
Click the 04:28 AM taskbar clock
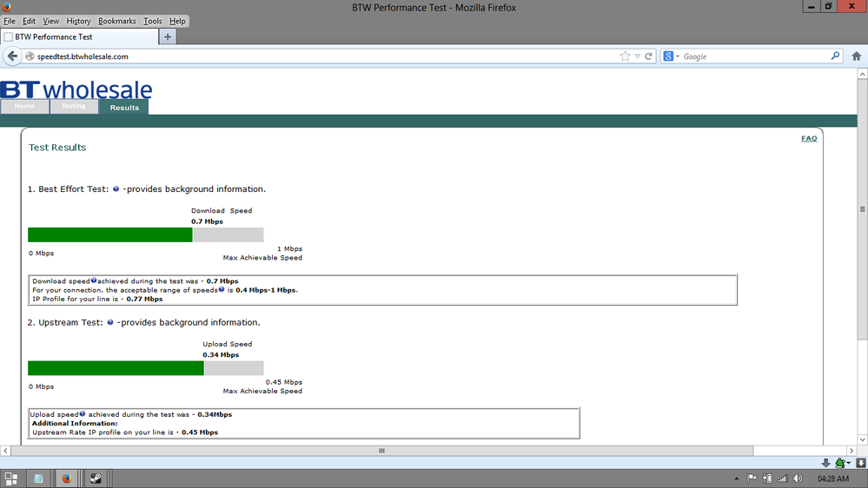point(833,478)
